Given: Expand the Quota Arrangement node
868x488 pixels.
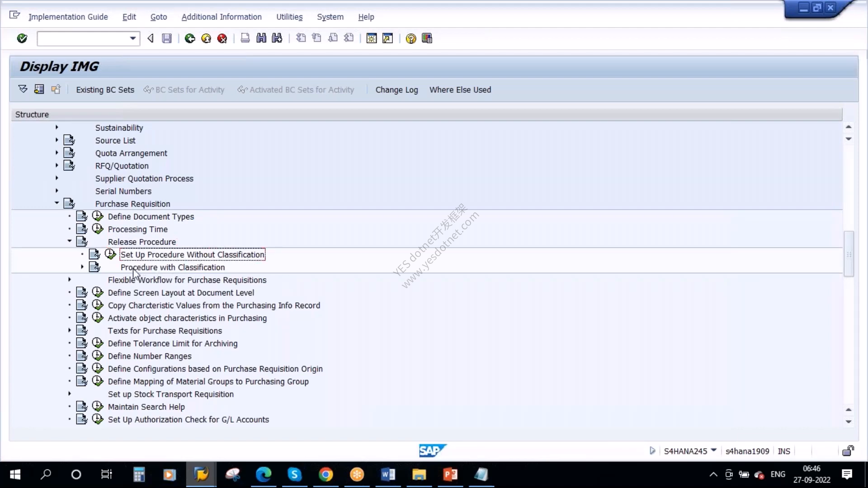Looking at the screenshot, I should [57, 152].
